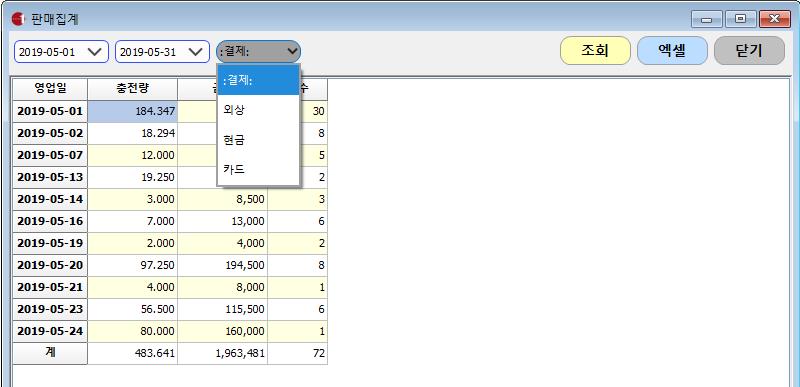Export data with the 엑셀 button

pos(672,50)
